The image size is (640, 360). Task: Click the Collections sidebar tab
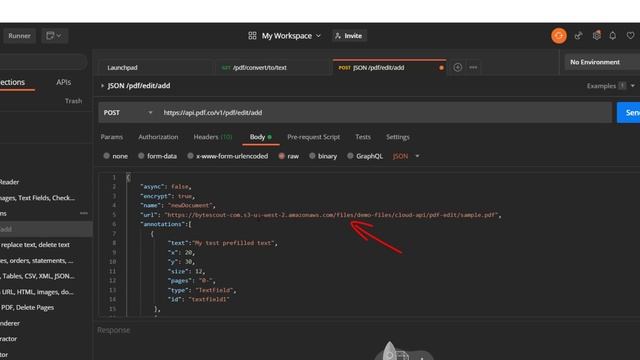point(12,82)
